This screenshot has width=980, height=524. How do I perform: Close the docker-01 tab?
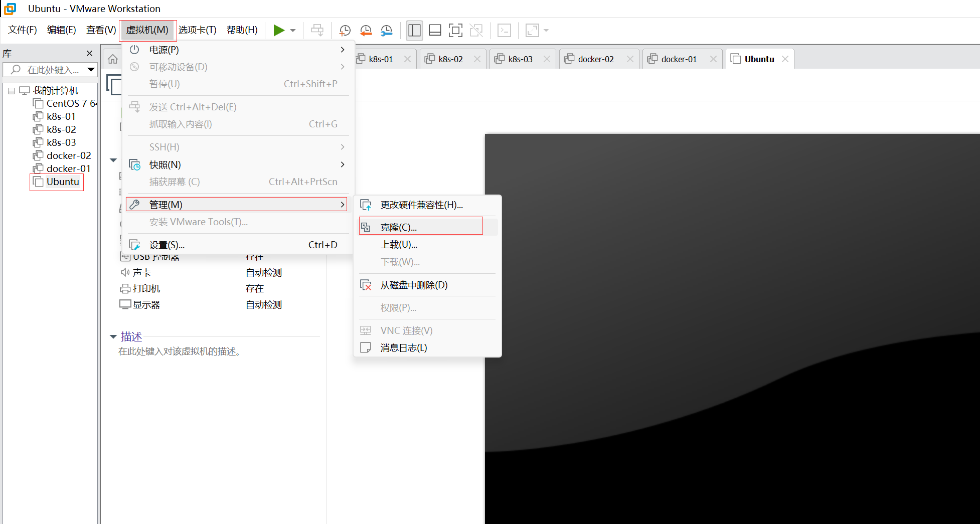click(713, 59)
